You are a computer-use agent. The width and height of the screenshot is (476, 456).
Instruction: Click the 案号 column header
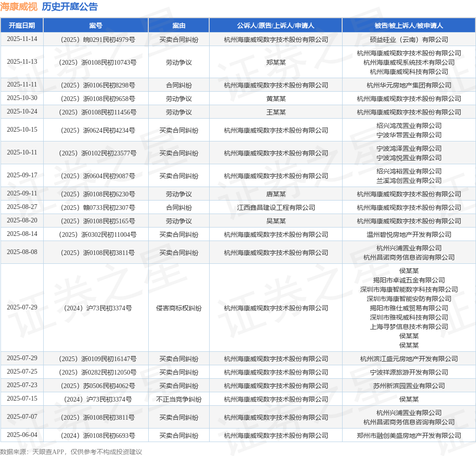[96, 26]
